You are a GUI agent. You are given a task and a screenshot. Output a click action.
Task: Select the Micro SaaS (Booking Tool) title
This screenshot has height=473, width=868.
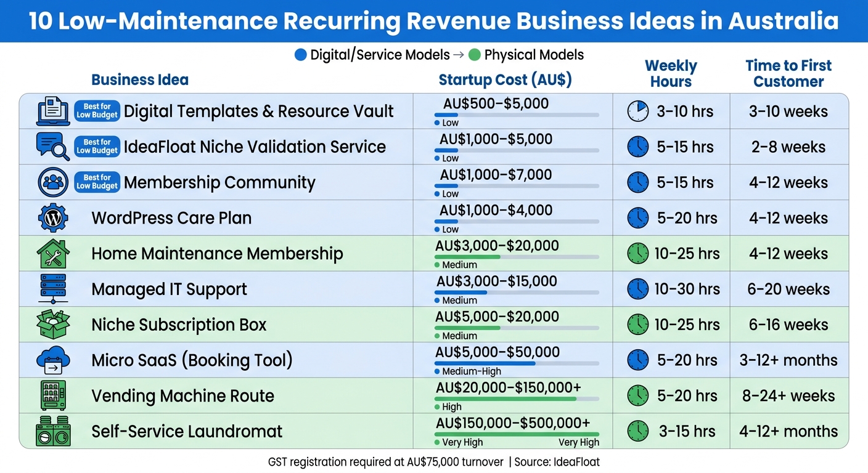(x=192, y=360)
